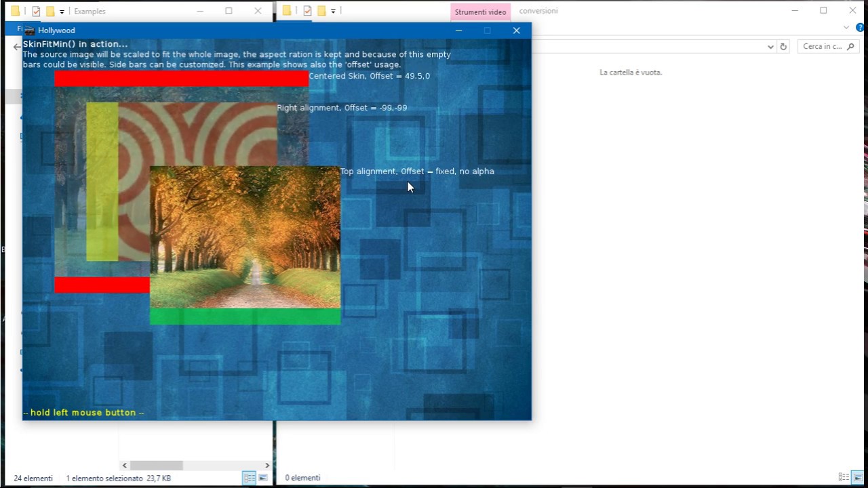The image size is (868, 488).
Task: Minimize the Hollywood window
Action: (x=458, y=30)
